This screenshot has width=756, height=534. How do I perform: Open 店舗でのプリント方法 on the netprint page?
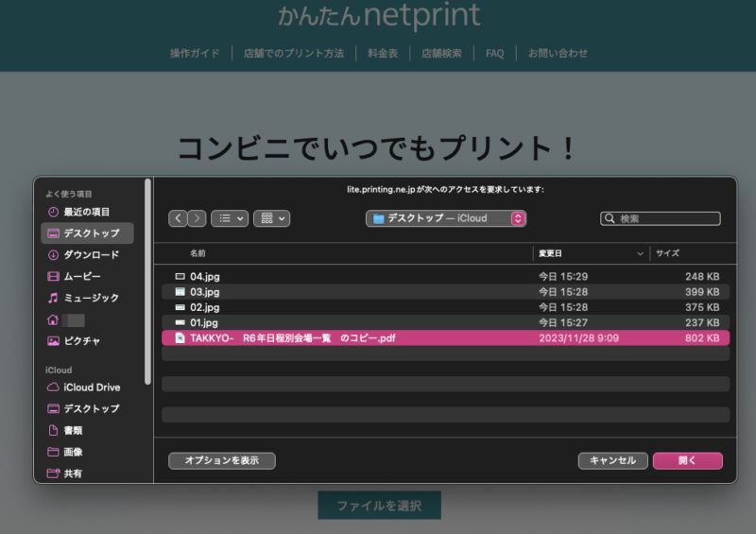pyautogui.click(x=294, y=53)
